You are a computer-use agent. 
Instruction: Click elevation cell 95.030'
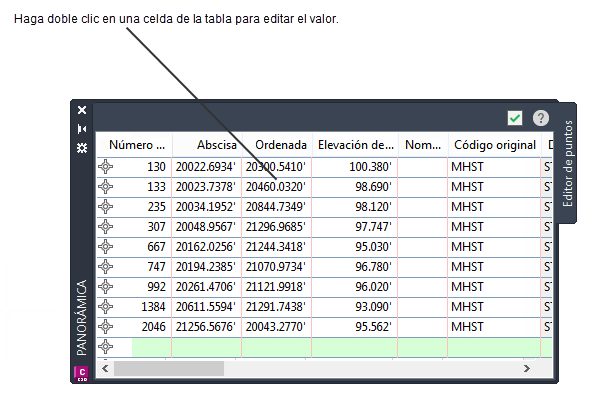[x=355, y=247]
